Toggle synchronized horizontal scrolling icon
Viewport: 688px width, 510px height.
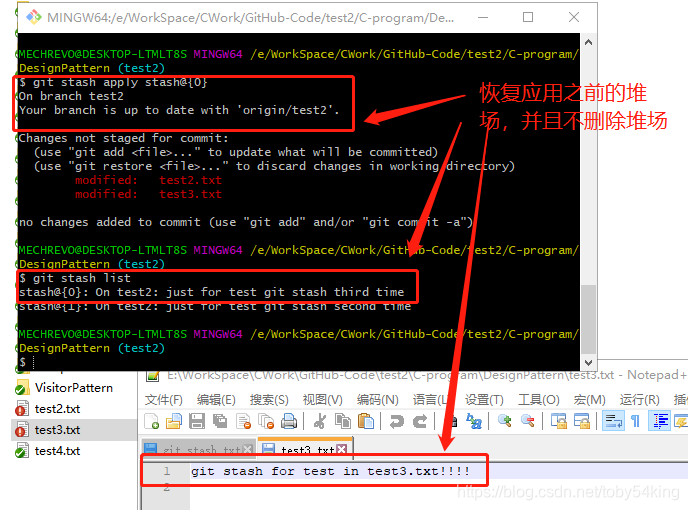pyautogui.click(x=581, y=421)
